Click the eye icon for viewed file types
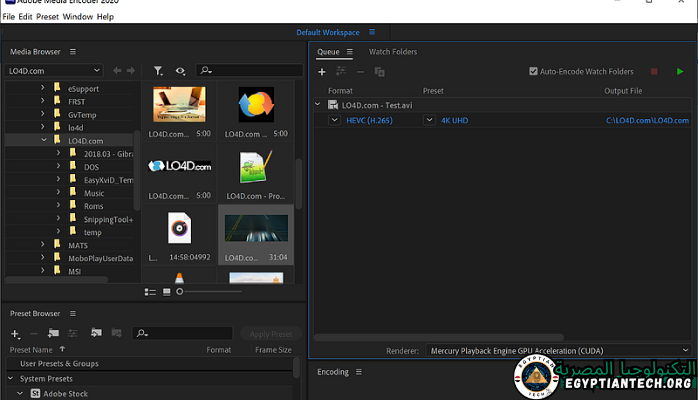This screenshot has width=698, height=400. click(180, 71)
